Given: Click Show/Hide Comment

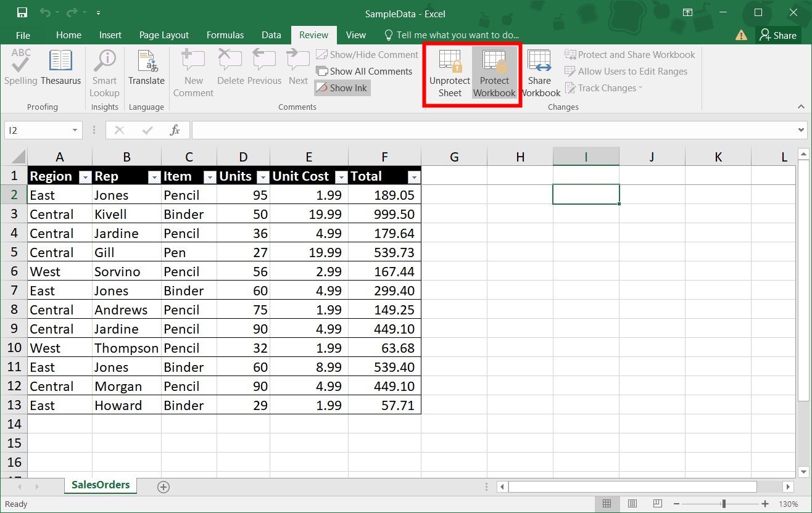Looking at the screenshot, I should (367, 54).
